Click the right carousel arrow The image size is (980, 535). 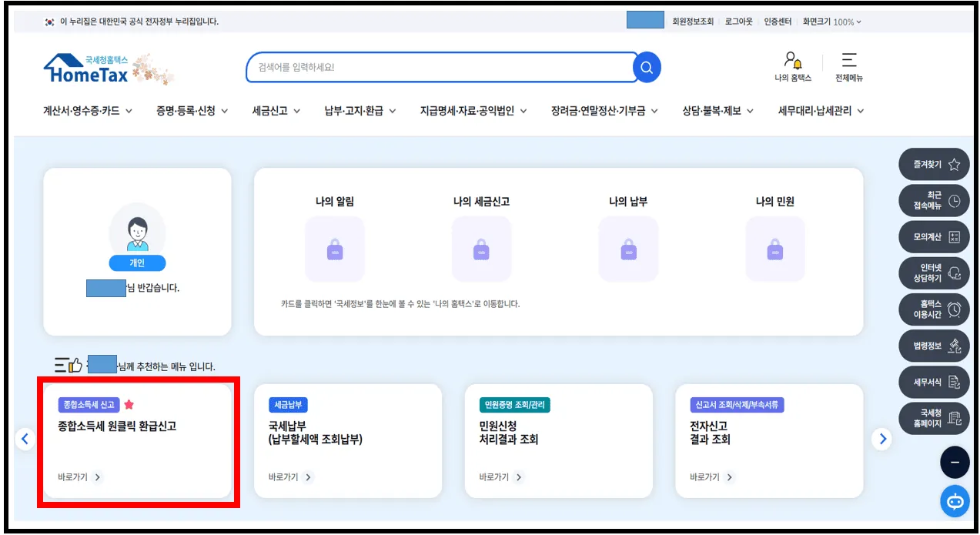(882, 439)
